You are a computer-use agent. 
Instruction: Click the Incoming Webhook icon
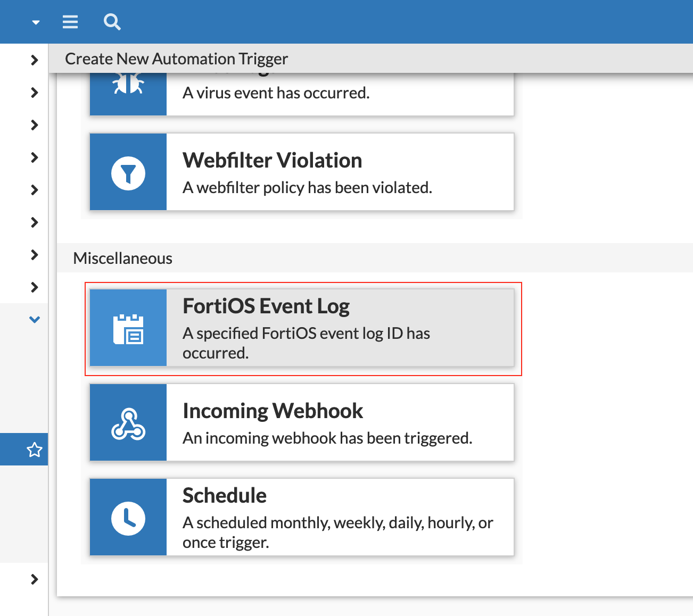point(128,423)
